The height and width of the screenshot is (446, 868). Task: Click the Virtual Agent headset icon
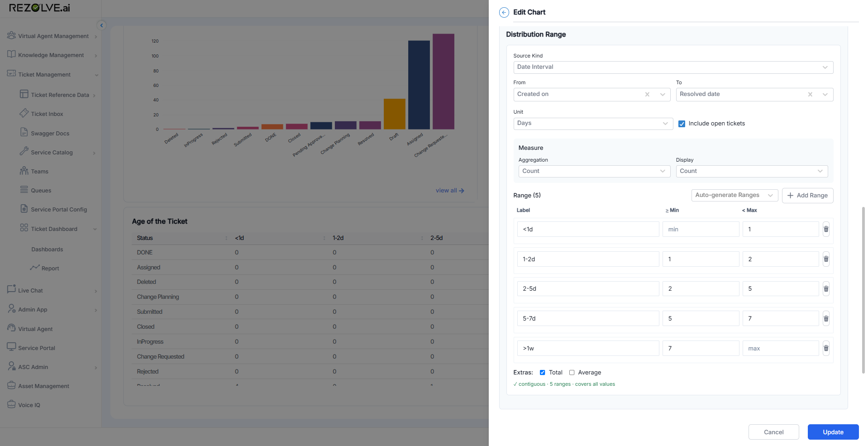[x=11, y=328]
